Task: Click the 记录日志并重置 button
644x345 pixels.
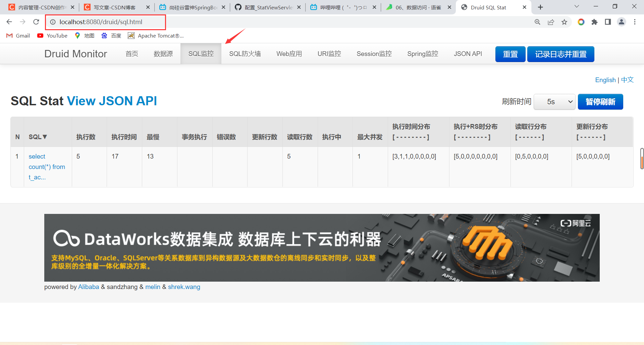Action: click(x=560, y=54)
